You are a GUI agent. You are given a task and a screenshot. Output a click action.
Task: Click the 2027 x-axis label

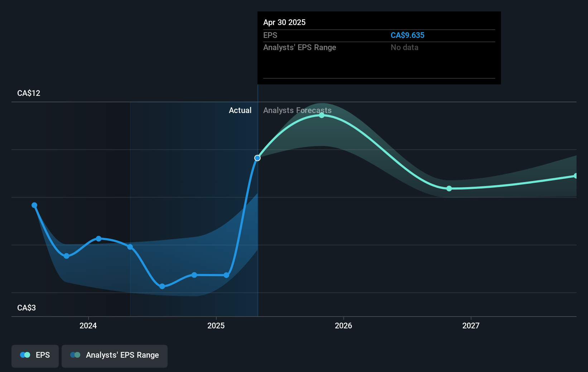[471, 325]
